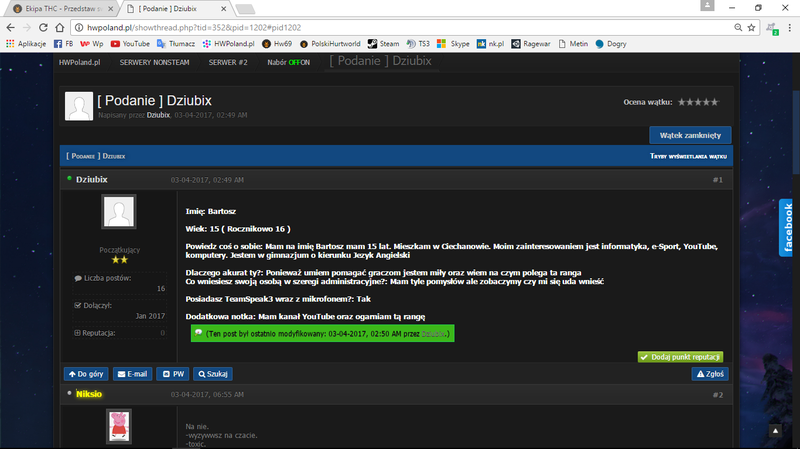Open the FB bookmark

click(x=64, y=44)
